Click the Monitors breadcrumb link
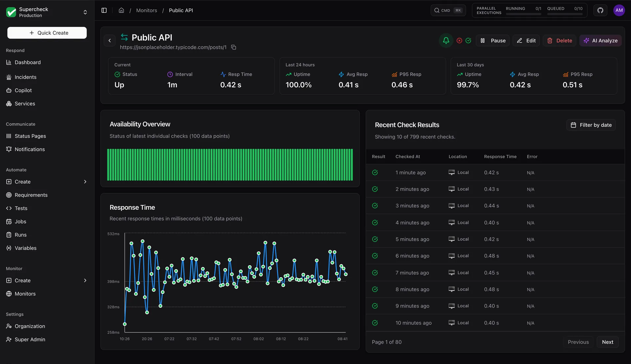 tap(147, 10)
